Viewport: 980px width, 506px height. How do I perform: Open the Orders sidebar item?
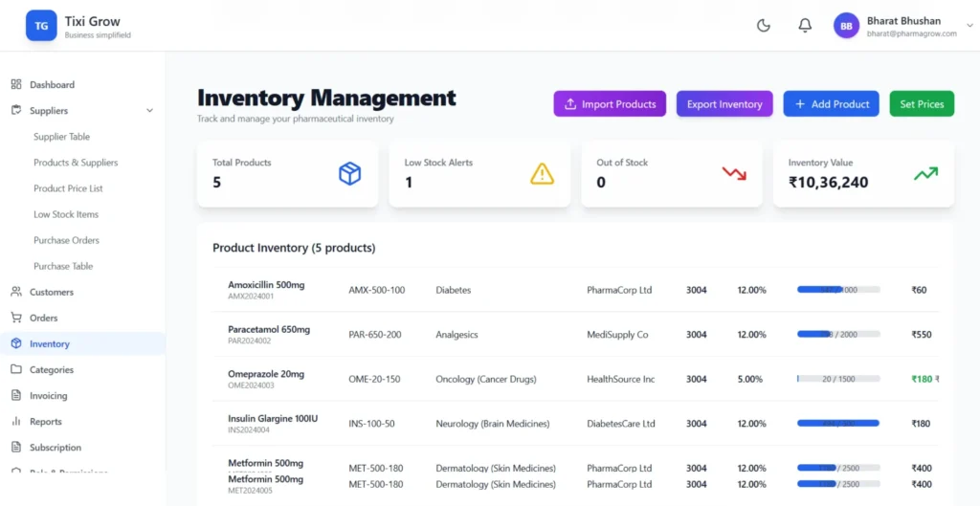(43, 318)
